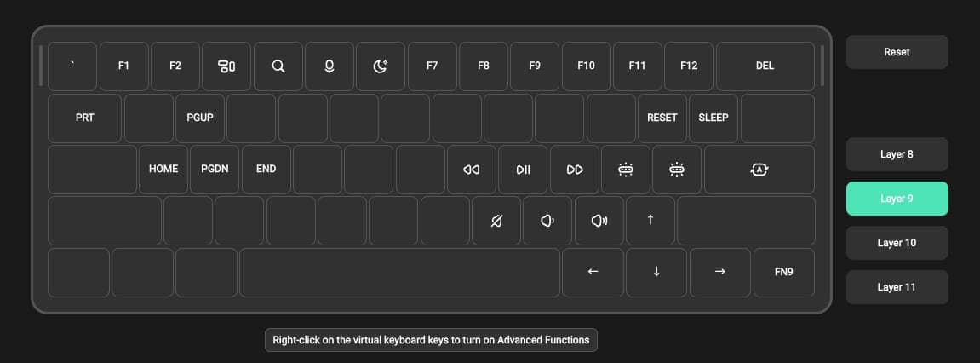980x363 pixels.
Task: Select the SLEEP key on the keyboard
Action: pos(714,118)
